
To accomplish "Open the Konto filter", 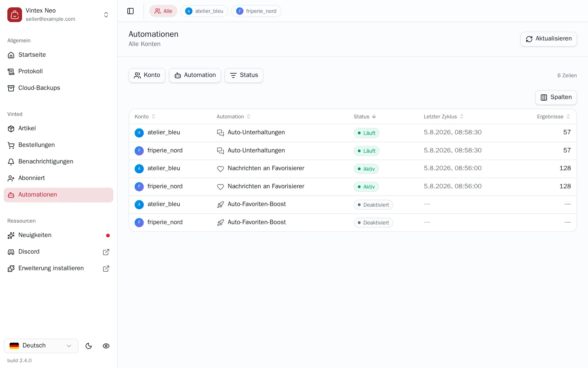I will [147, 75].
